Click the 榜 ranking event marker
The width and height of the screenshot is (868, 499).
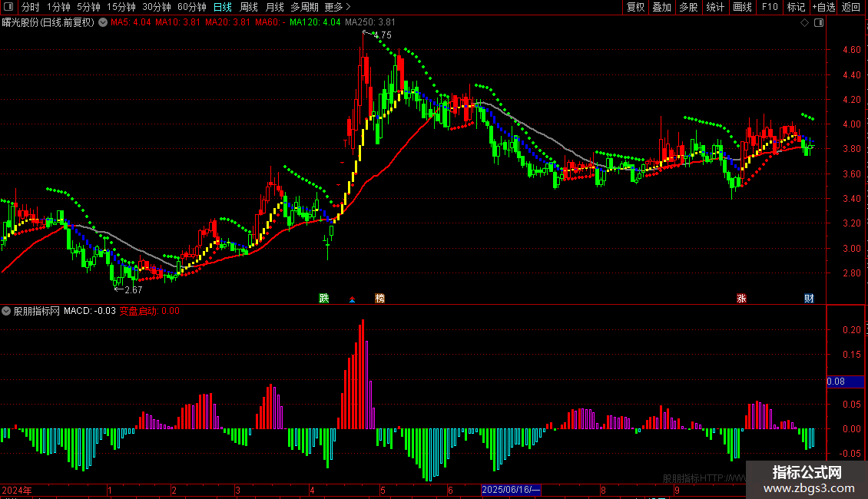379,298
